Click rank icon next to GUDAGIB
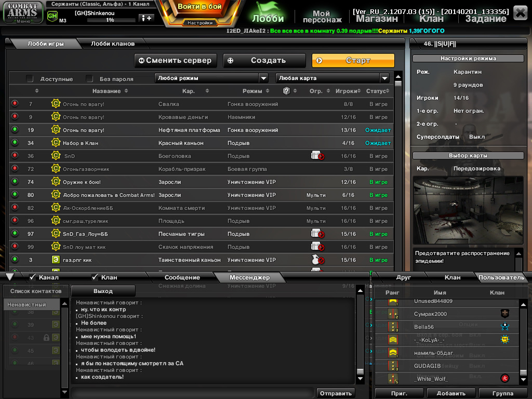 coord(393,366)
